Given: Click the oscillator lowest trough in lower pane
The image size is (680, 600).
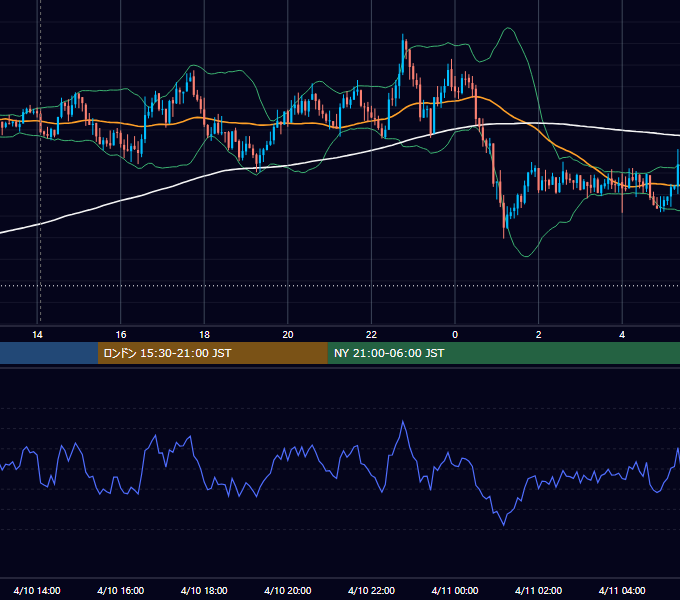Looking at the screenshot, I should tap(503, 525).
